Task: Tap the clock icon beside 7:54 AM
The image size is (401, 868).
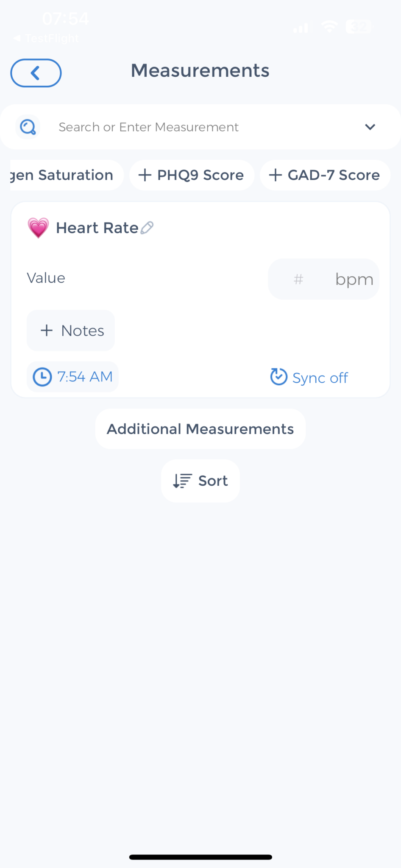Action: (x=42, y=377)
